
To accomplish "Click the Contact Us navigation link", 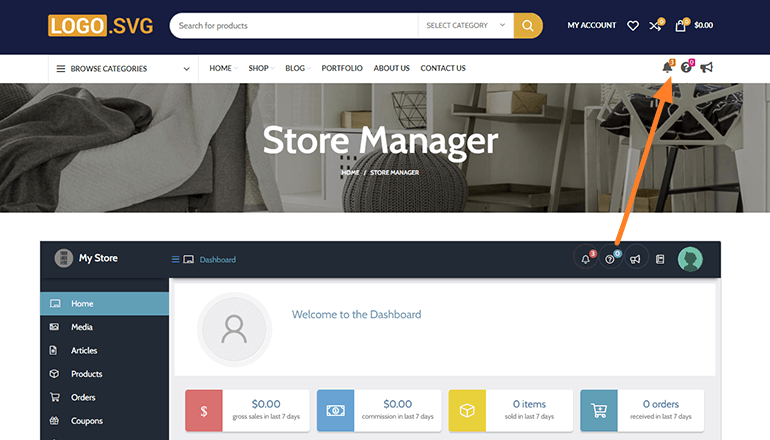I will tap(443, 68).
